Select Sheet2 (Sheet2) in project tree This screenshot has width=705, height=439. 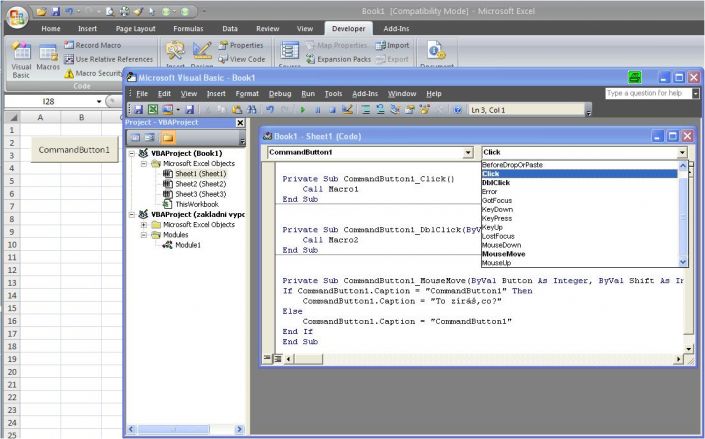point(201,184)
